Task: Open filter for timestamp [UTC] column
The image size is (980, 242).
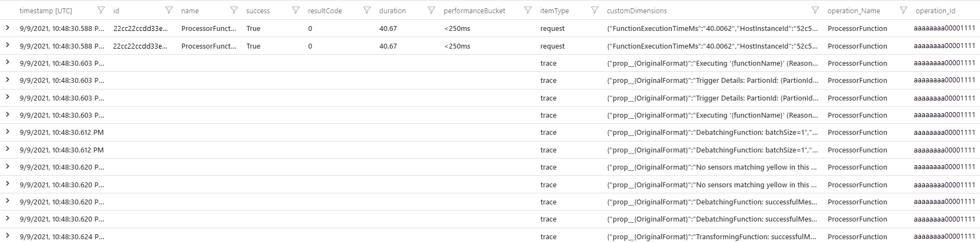Action: (x=101, y=10)
